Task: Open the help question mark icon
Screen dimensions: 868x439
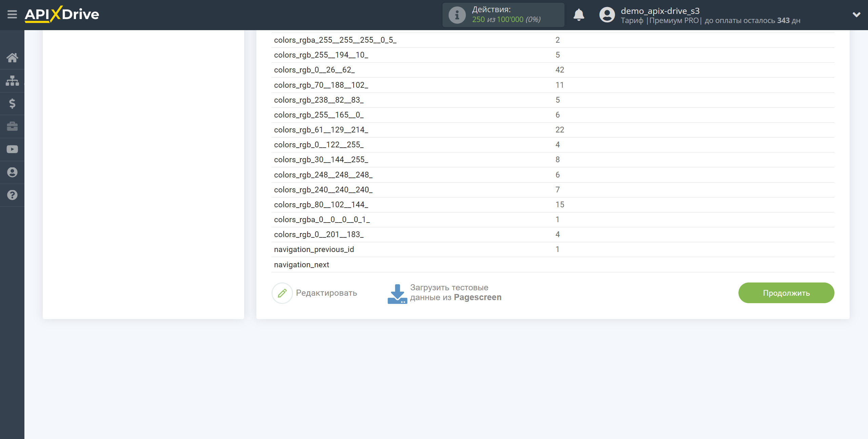Action: pyautogui.click(x=12, y=195)
